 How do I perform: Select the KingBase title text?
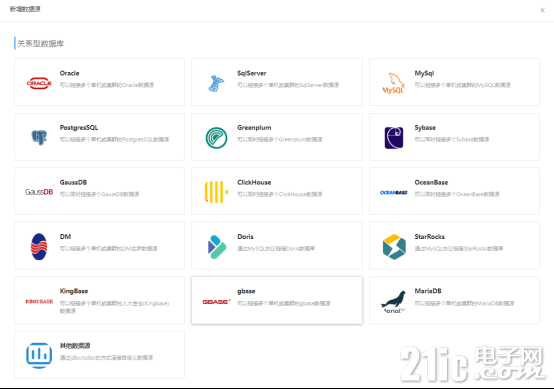(74, 291)
